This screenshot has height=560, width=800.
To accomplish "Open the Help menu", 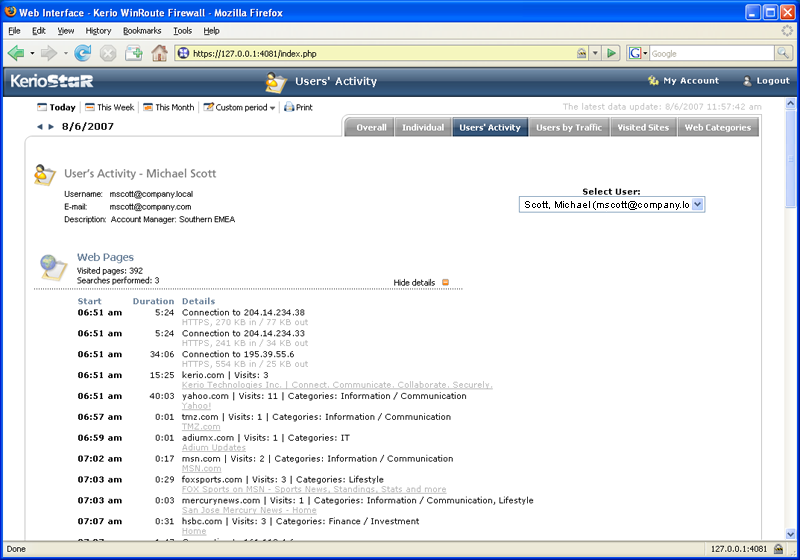I will tap(211, 31).
